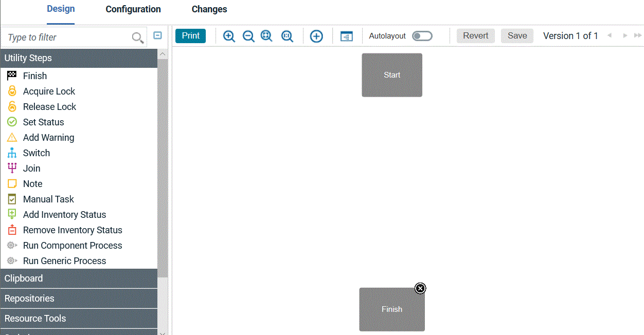Select the Switch step in Utility Steps

[x=36, y=153]
